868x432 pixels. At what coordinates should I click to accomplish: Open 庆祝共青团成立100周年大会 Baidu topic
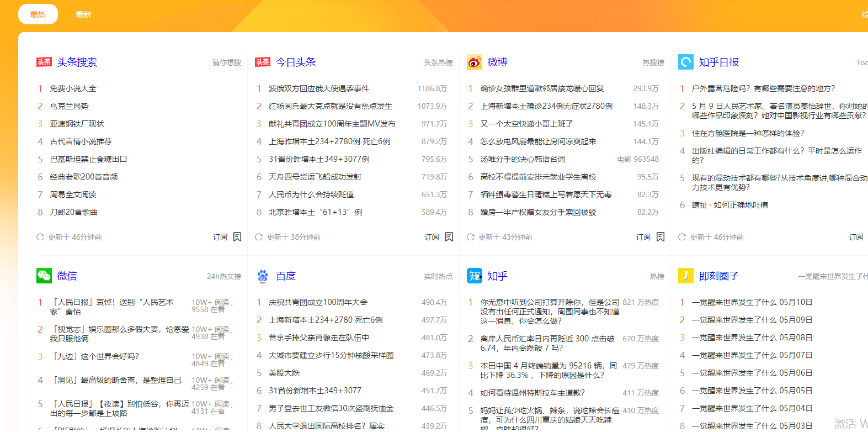pyautogui.click(x=318, y=302)
